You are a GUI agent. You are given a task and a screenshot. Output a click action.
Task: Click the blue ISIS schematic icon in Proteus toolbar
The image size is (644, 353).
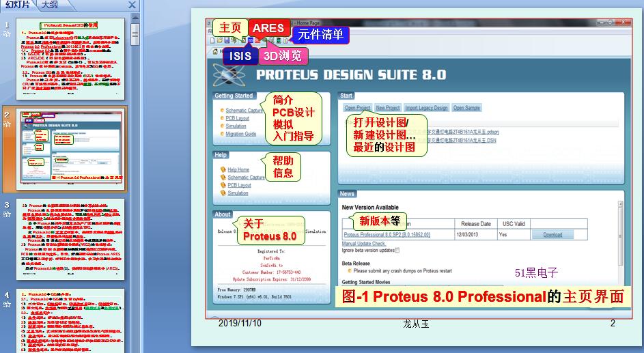tap(251, 40)
